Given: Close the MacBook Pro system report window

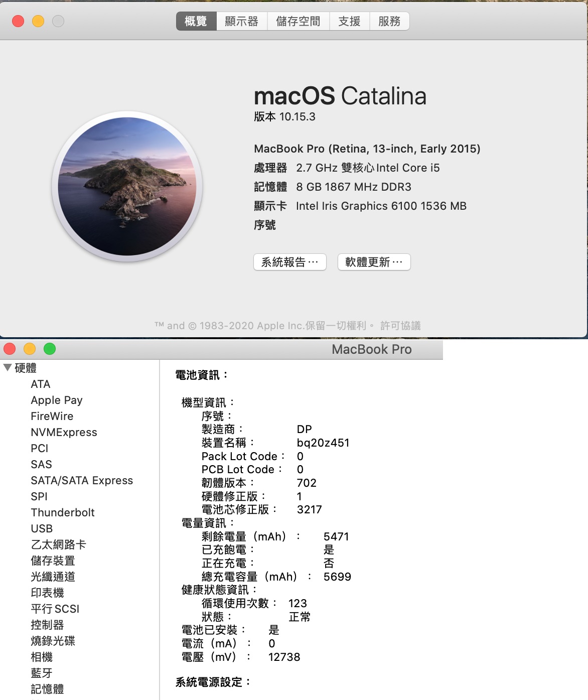Looking at the screenshot, I should coord(10,349).
